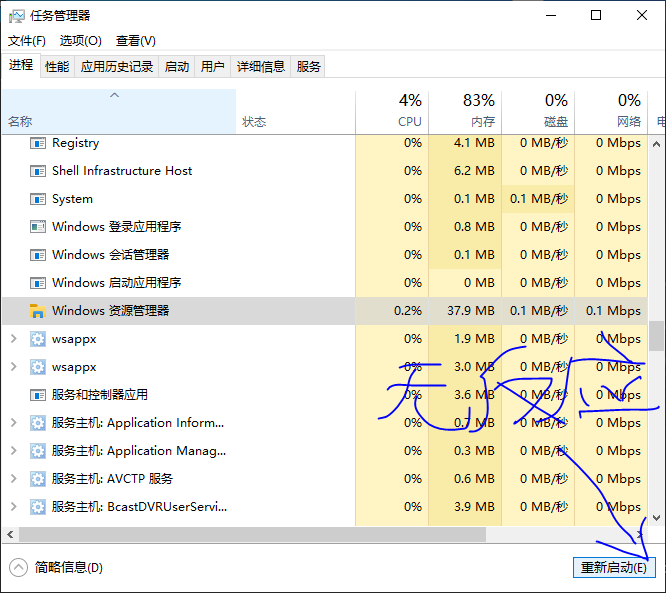Click the vertical scrollbar thumb
The image size is (666, 593).
[656, 336]
